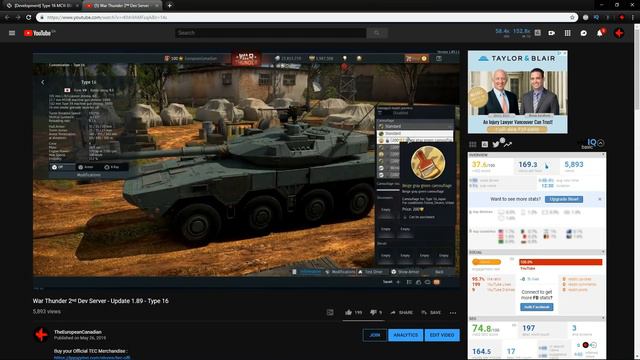Dislike the video with thumbs down
The height and width of the screenshot is (360, 640).
point(373,312)
